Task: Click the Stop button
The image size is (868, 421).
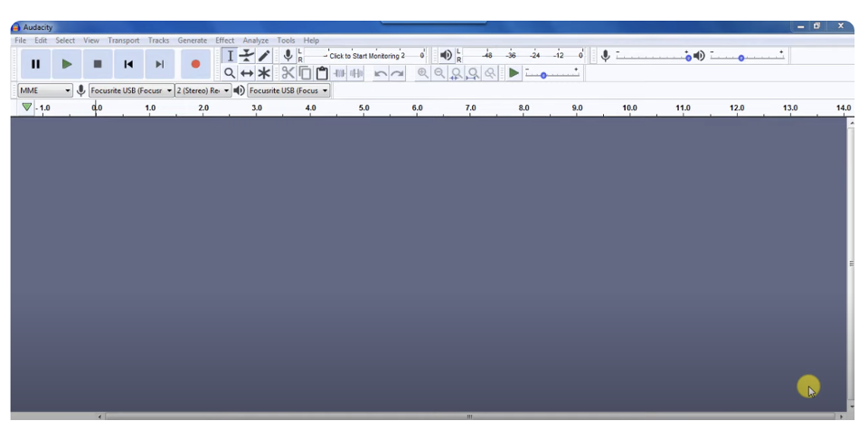Action: pos(98,64)
